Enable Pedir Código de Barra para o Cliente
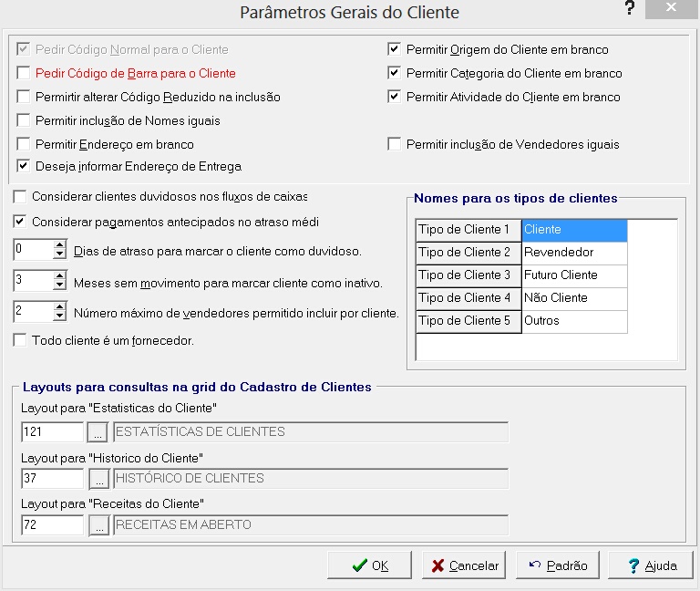Image resolution: width=700 pixels, height=591 pixels. click(x=23, y=73)
